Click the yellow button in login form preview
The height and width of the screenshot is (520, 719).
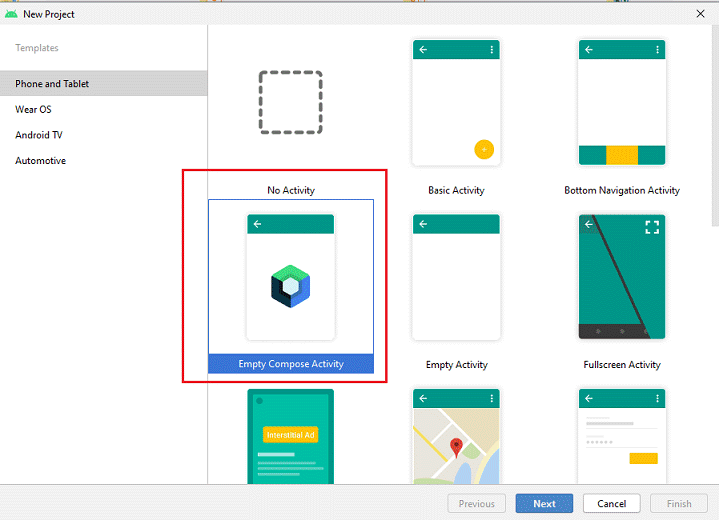(x=643, y=458)
